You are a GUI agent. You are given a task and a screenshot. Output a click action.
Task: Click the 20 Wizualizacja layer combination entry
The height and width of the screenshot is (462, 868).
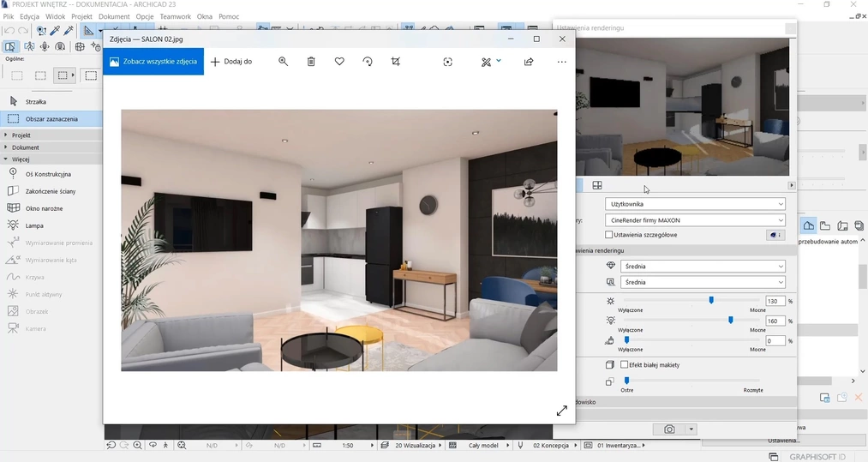416,446
